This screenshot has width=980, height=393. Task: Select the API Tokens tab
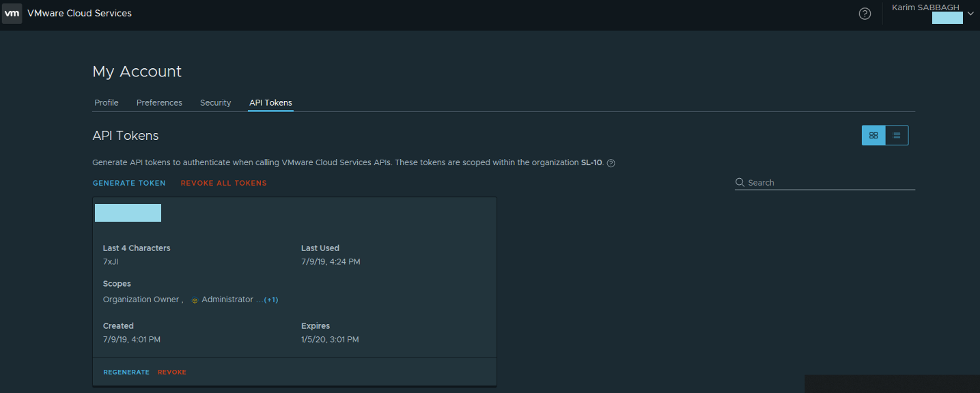[270, 103]
